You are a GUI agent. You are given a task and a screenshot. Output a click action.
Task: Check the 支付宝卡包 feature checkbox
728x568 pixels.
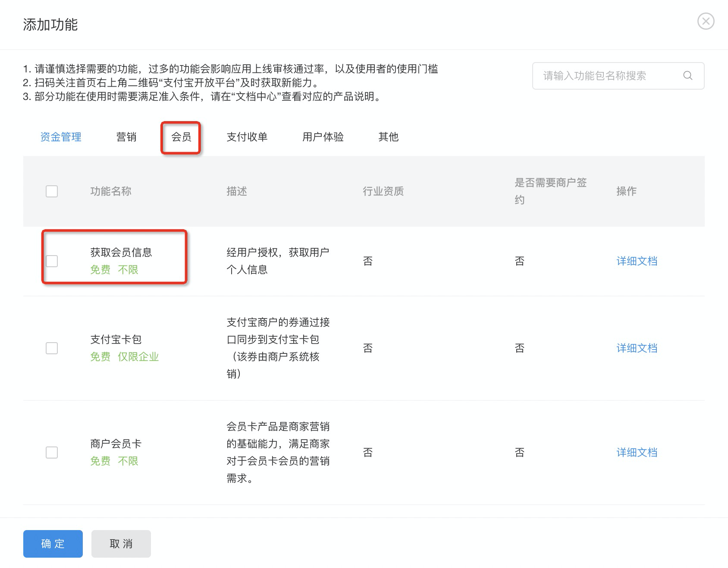tap(52, 348)
